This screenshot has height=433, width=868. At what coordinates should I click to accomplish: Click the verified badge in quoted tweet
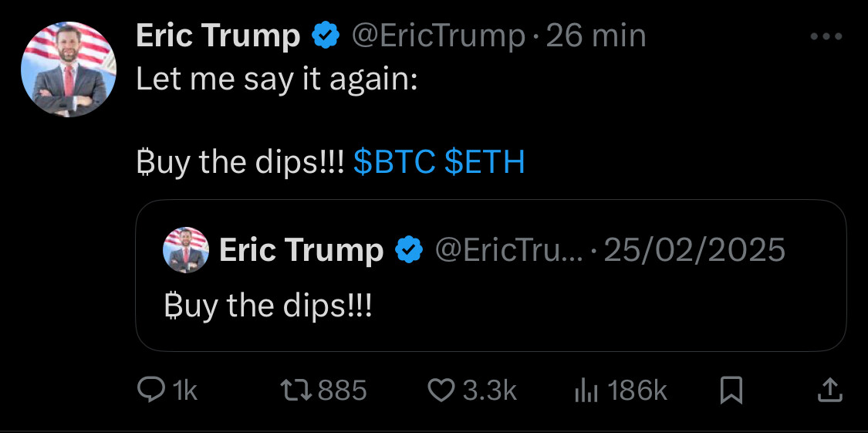click(409, 250)
